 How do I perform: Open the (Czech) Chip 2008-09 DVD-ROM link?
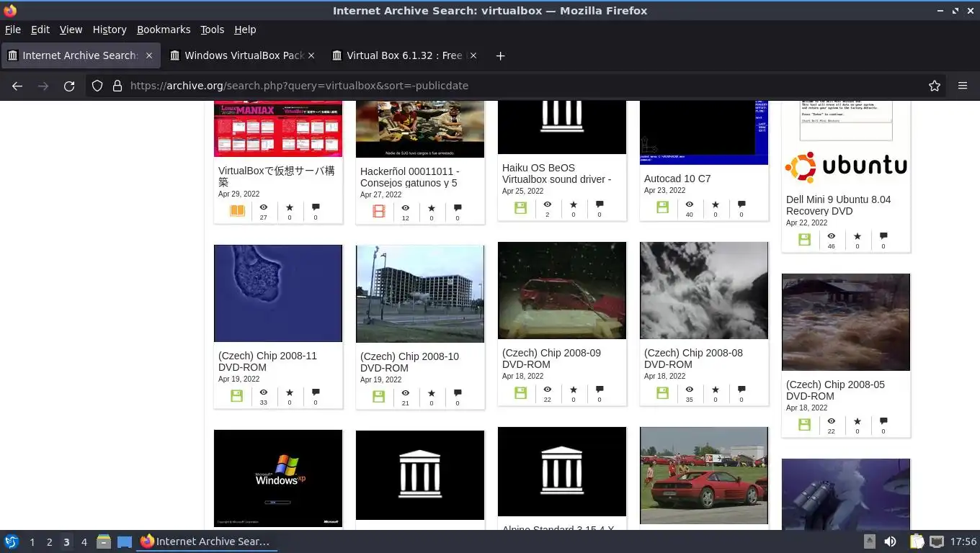click(x=551, y=359)
